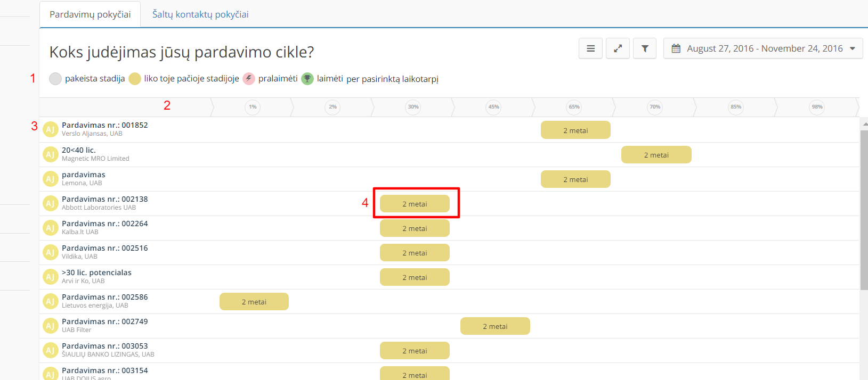Click the AJ avatar for Pardavimas nr.: 002138
868x380 pixels.
pos(50,203)
